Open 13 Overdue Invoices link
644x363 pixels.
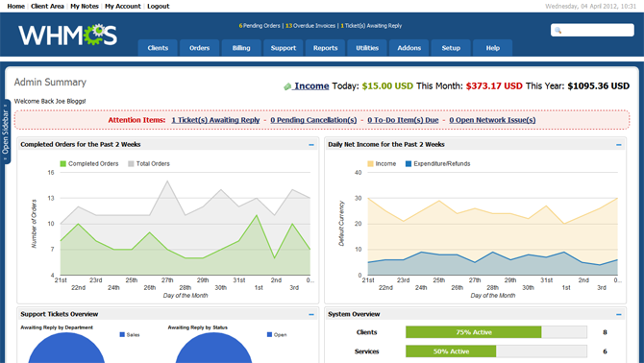point(310,25)
